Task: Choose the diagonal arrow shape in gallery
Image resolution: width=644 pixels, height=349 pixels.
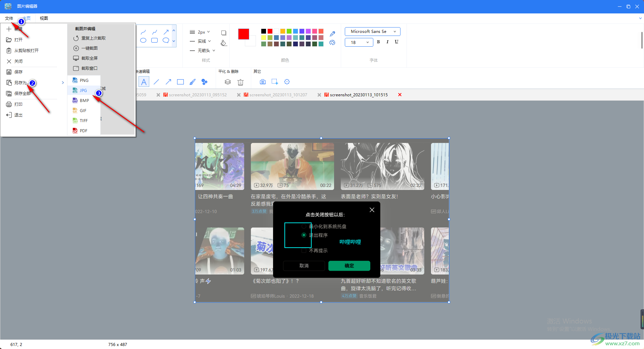Action: click(166, 32)
